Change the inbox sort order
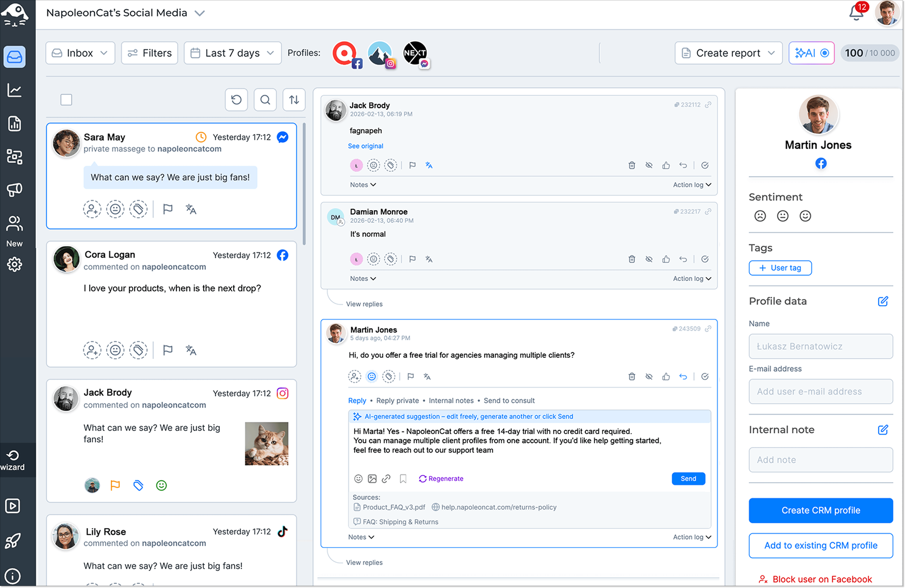 (294, 100)
